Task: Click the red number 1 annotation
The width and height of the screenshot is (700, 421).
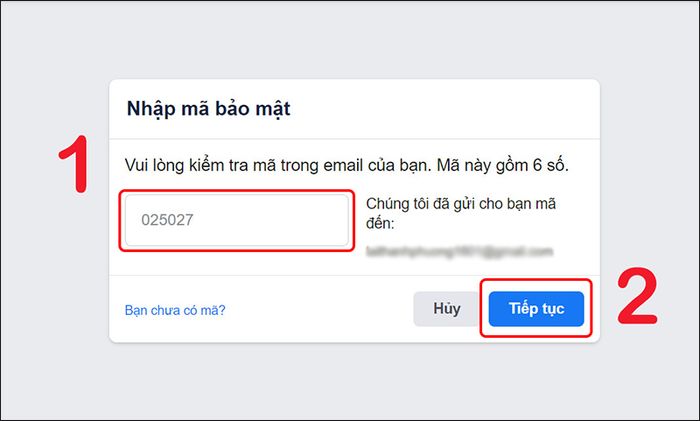Action: pos(74,164)
